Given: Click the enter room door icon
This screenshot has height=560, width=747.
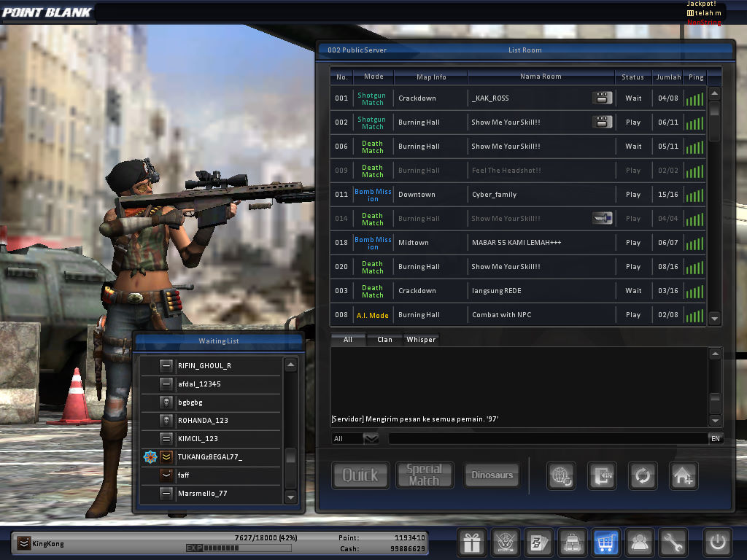Looking at the screenshot, I should [x=602, y=475].
